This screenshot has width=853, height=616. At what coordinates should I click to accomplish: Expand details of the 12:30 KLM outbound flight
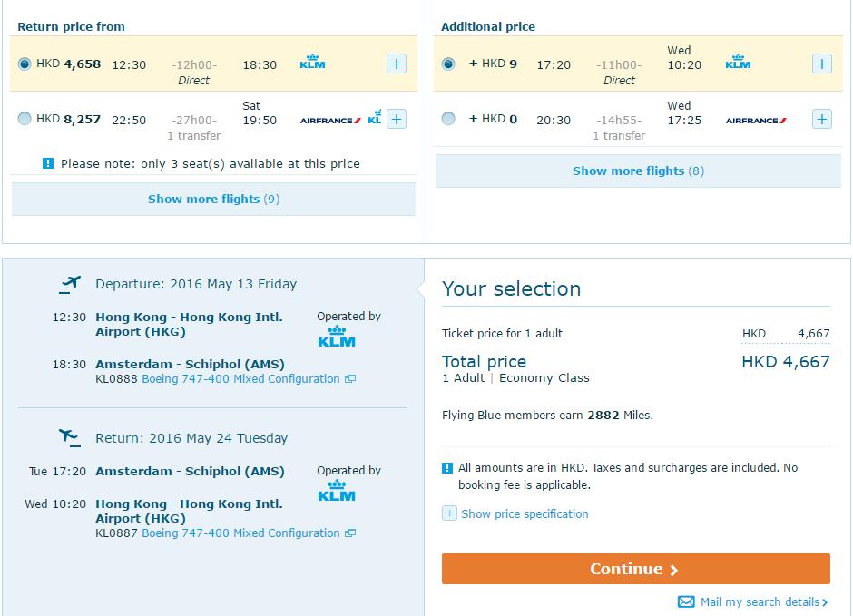pos(397,64)
